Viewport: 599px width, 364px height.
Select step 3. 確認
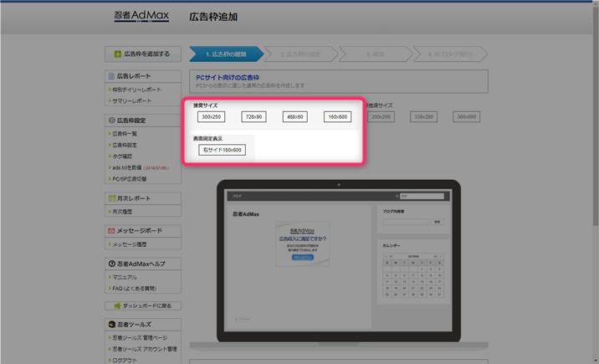pos(375,54)
